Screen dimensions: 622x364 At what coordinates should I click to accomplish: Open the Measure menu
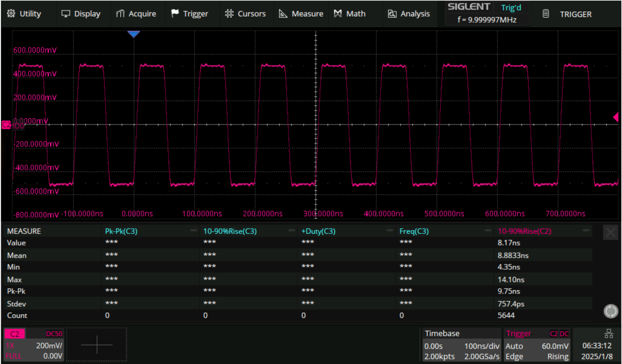(x=301, y=14)
